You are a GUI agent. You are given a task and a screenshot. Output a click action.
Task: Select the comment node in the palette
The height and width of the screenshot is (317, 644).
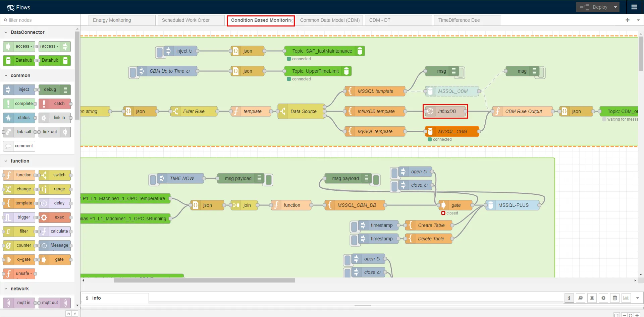click(19, 146)
